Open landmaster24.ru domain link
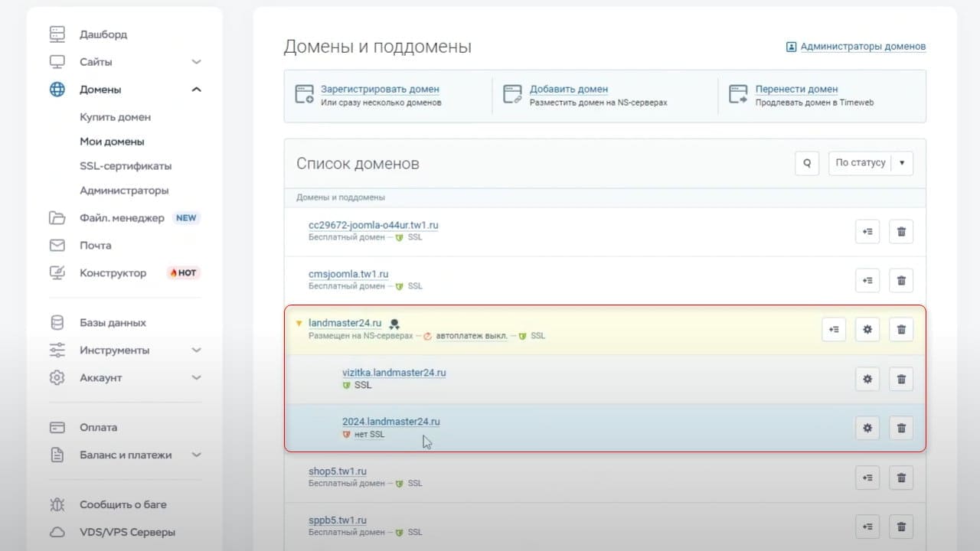The image size is (980, 551). tap(345, 324)
